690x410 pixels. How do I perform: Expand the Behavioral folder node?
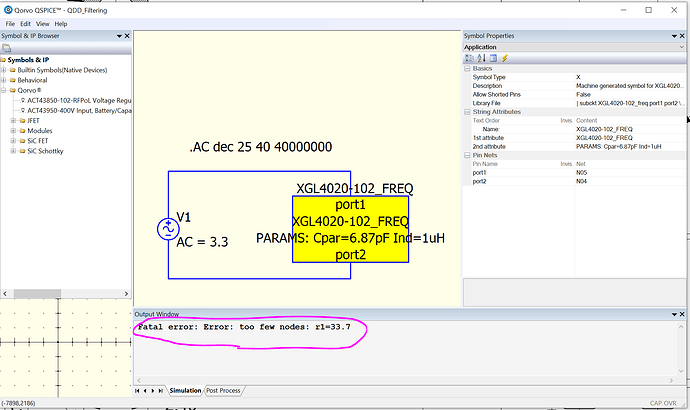(x=4, y=80)
